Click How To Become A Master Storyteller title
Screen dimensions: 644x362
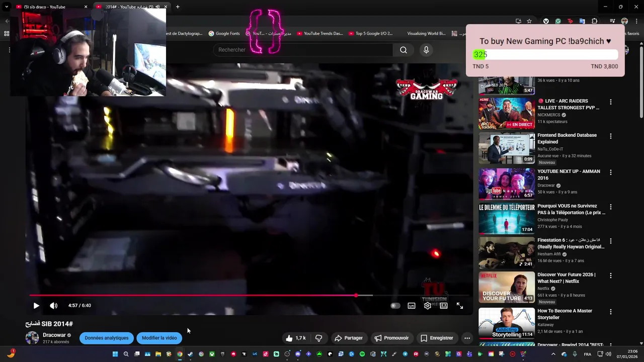pos(565,314)
